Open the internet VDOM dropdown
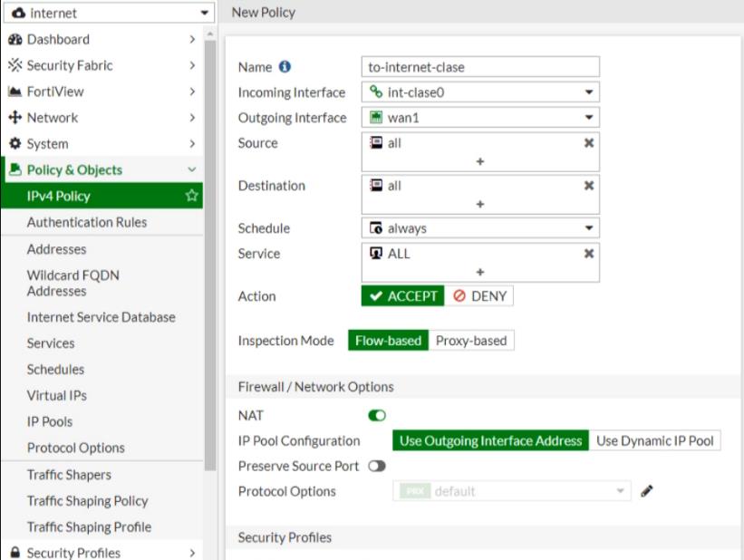The height and width of the screenshot is (560, 744). pyautogui.click(x=109, y=13)
